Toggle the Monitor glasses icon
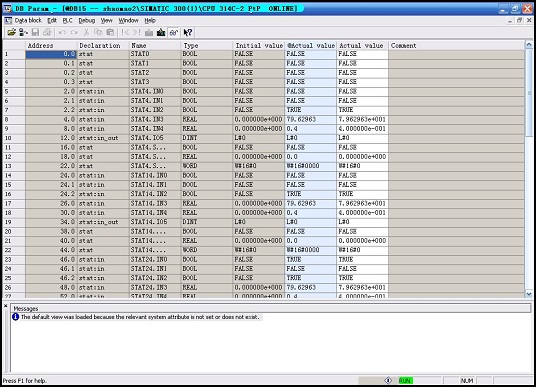 point(174,32)
